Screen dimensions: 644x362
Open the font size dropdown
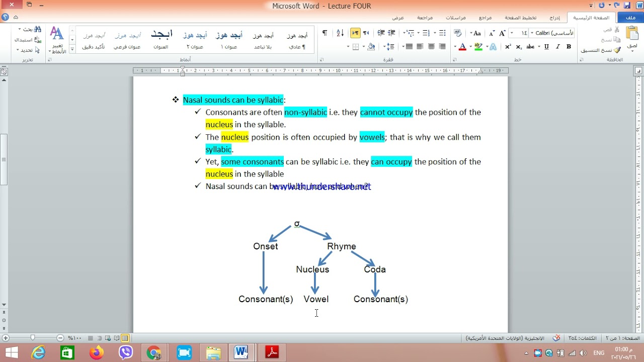(511, 33)
